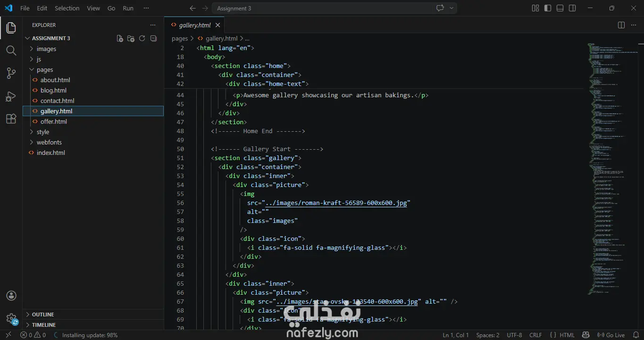Go forward with the navigation arrow
Image resolution: width=644 pixels, height=340 pixels.
click(205, 8)
